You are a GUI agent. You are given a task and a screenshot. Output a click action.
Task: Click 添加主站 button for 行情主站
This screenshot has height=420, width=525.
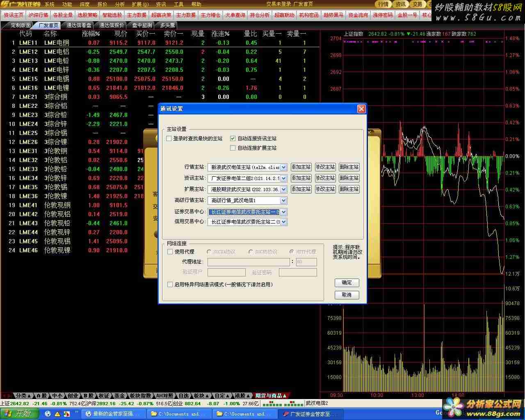(x=301, y=167)
